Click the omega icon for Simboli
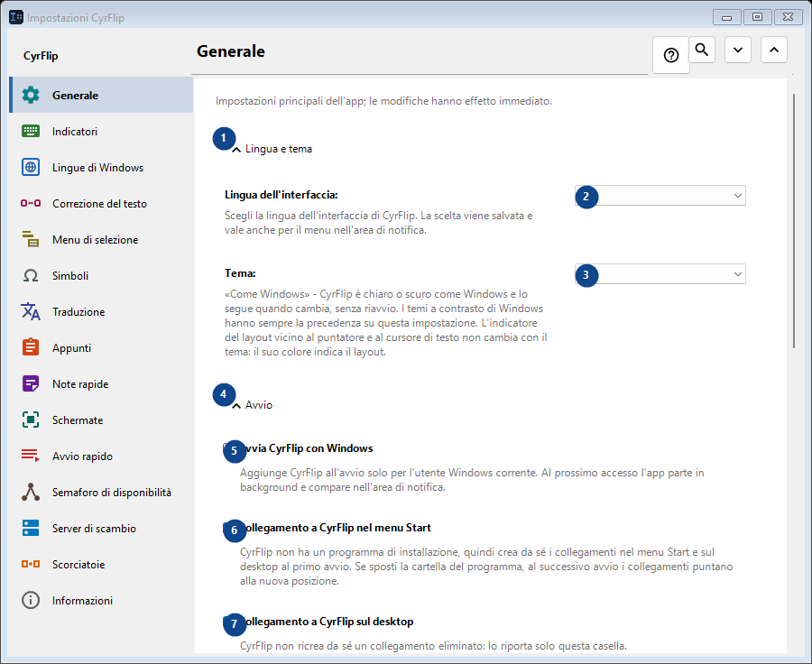The width and height of the screenshot is (812, 664). (31, 275)
